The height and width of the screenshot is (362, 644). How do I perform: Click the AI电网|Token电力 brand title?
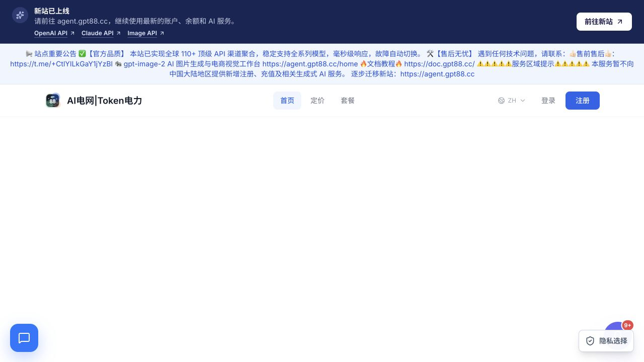[x=105, y=101]
